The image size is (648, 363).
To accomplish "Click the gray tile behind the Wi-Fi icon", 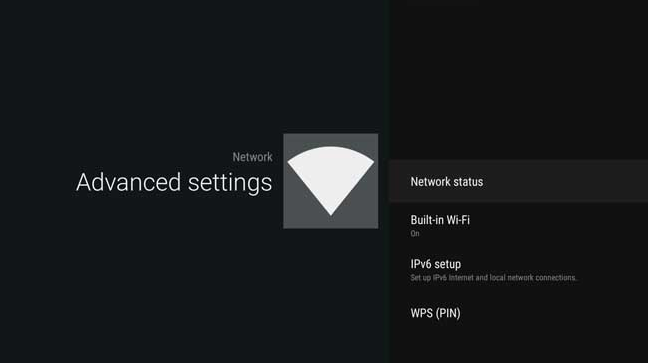I will pos(331,181).
